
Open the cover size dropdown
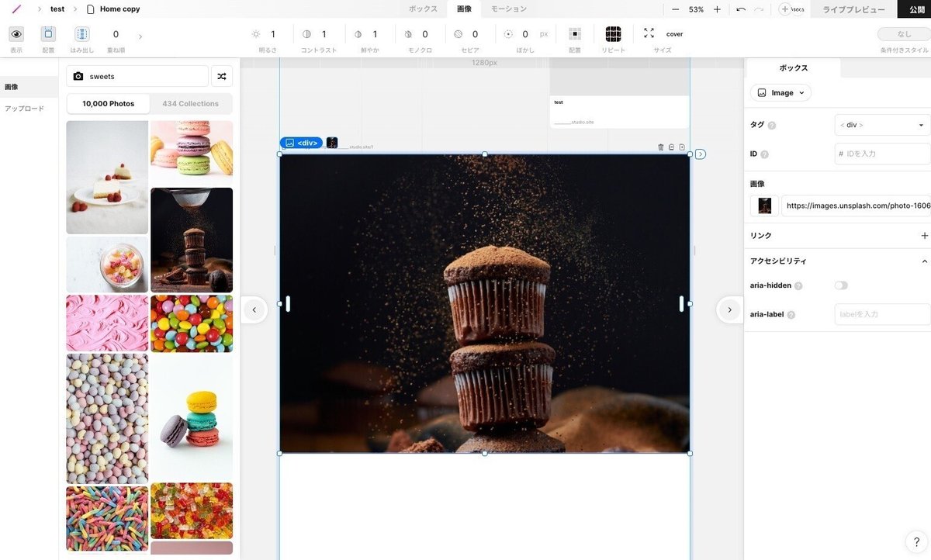[674, 34]
